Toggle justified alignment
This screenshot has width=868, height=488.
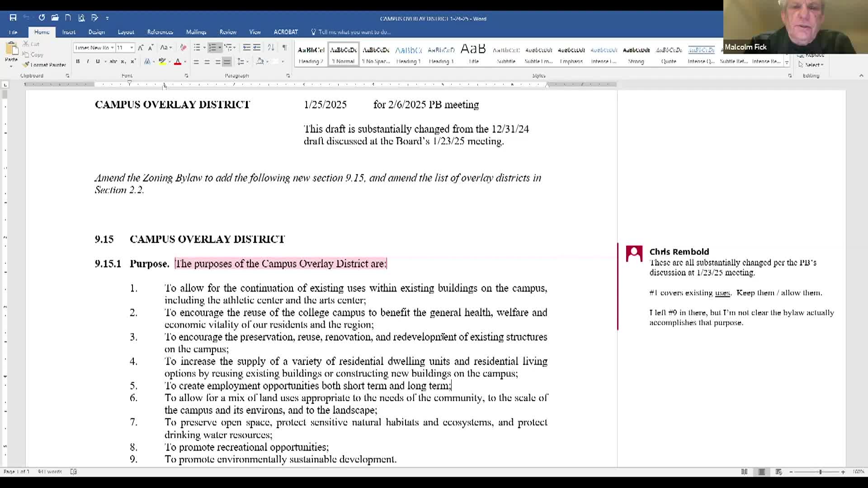[x=227, y=61]
